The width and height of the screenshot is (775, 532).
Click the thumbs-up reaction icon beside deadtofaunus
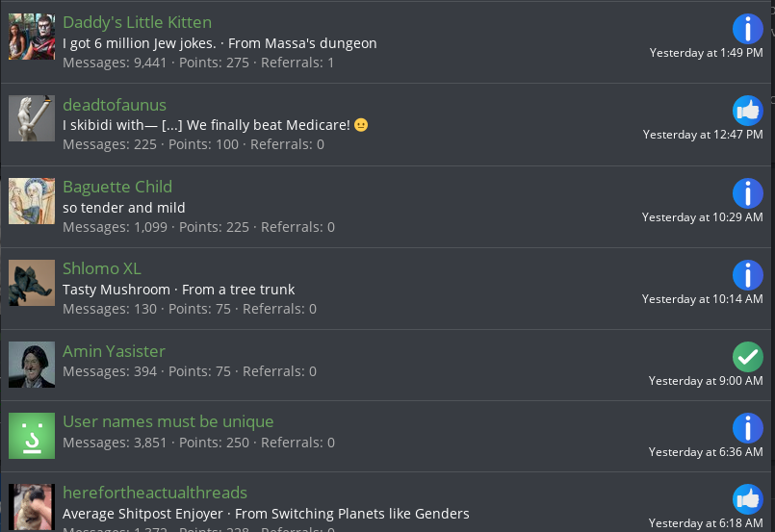point(747,111)
